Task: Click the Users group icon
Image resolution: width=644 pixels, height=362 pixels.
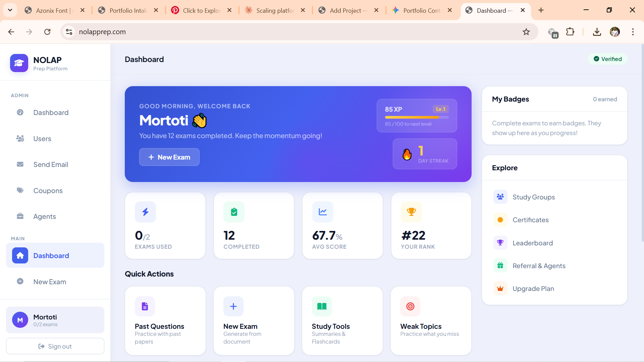Action: pyautogui.click(x=20, y=138)
